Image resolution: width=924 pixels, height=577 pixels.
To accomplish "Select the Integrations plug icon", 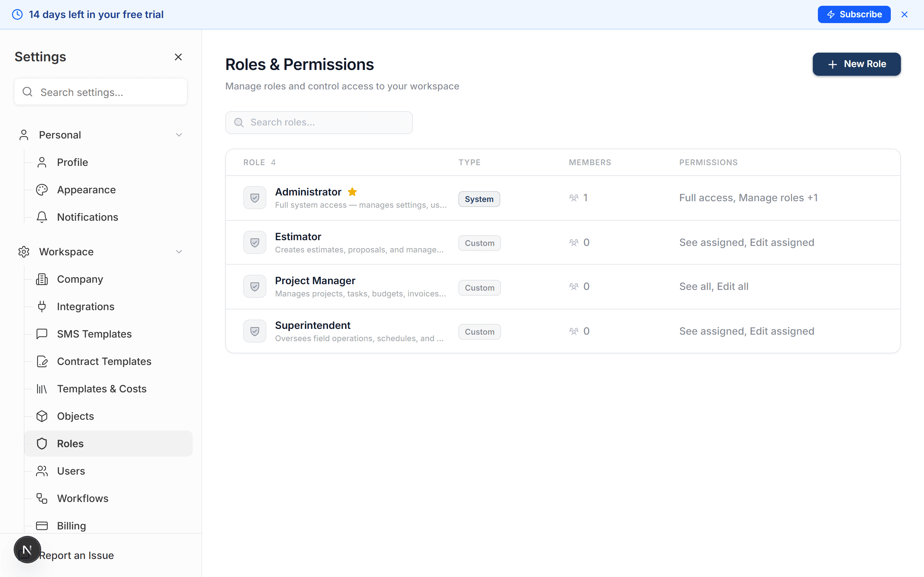I will coord(42,307).
